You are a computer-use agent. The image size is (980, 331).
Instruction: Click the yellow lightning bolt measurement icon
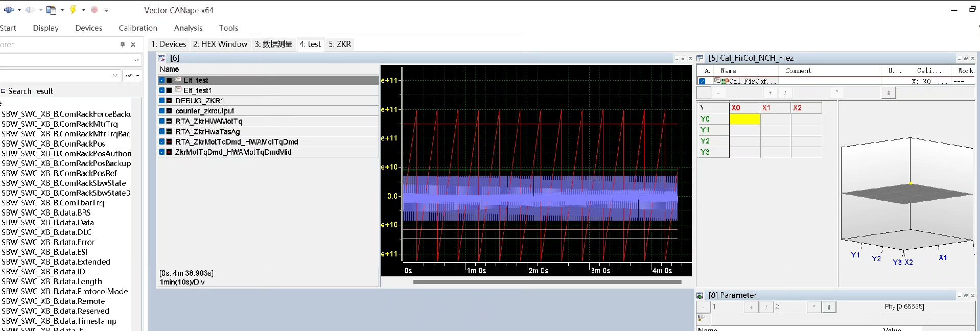(73, 10)
